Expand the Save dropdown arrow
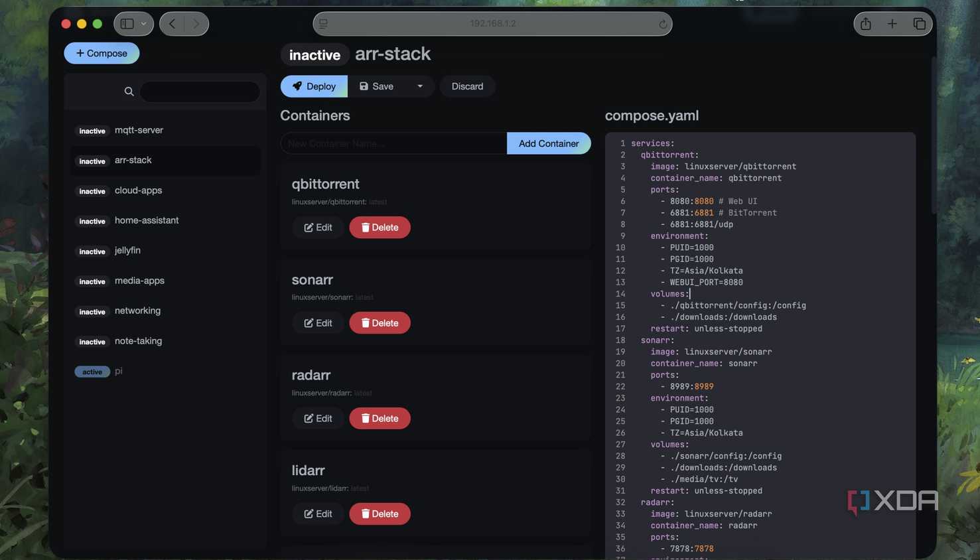980x560 pixels. [420, 86]
